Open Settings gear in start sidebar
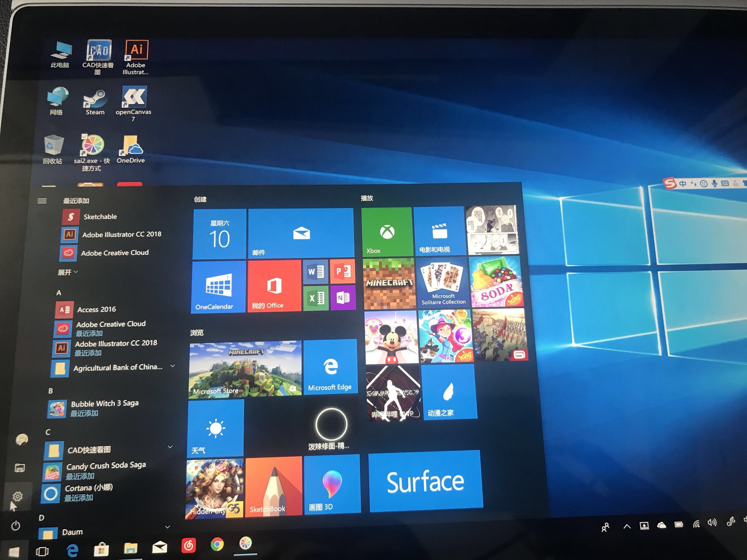 tap(17, 496)
